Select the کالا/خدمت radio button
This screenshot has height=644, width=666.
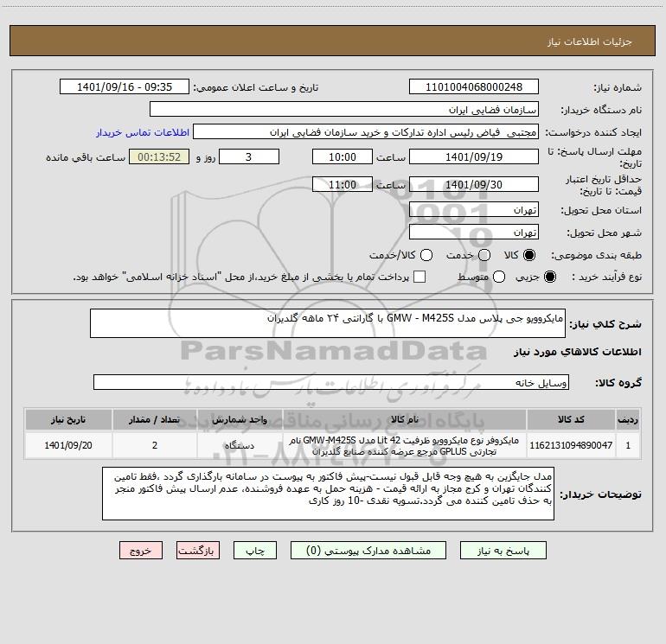pos(426,255)
